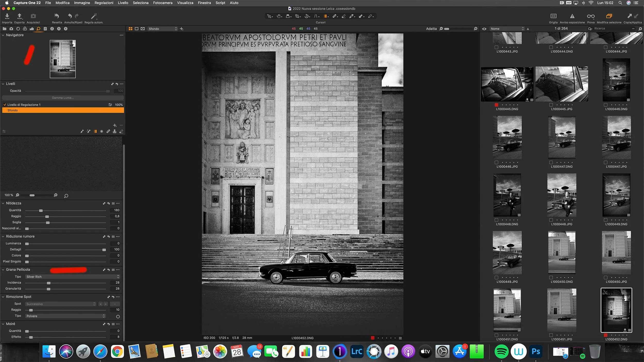644x362 pixels.
Task: Open the Fotocamera menu
Action: pyautogui.click(x=163, y=3)
